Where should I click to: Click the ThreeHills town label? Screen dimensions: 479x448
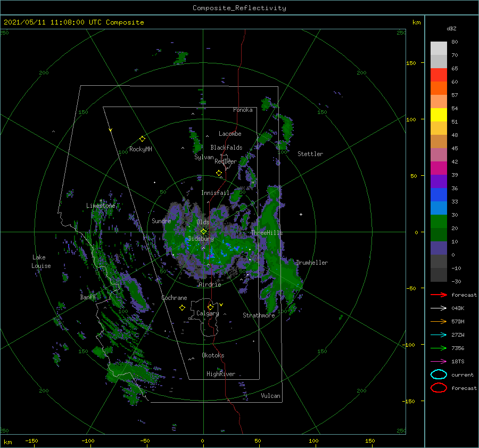[x=267, y=233]
